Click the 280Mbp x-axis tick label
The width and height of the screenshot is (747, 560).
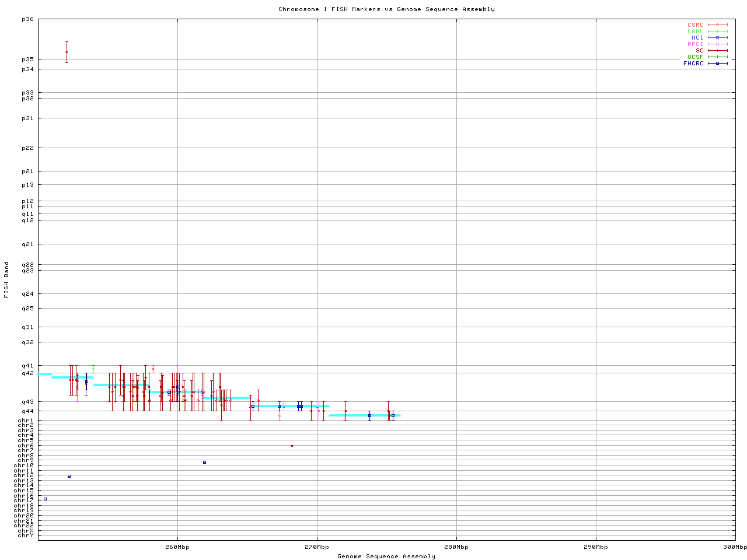pos(456,547)
